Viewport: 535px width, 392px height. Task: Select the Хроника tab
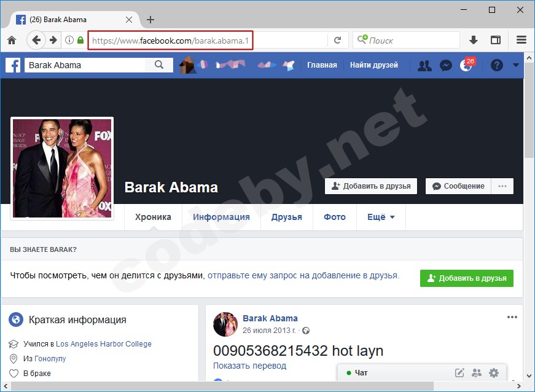(153, 217)
